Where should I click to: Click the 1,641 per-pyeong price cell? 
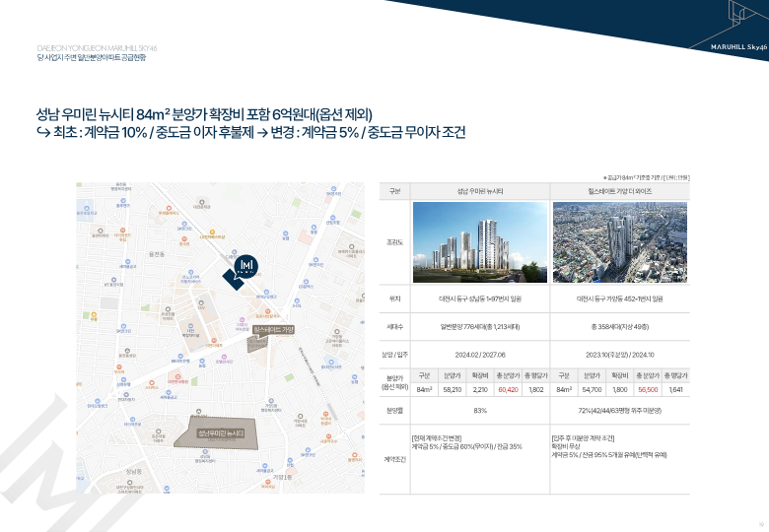(675, 389)
